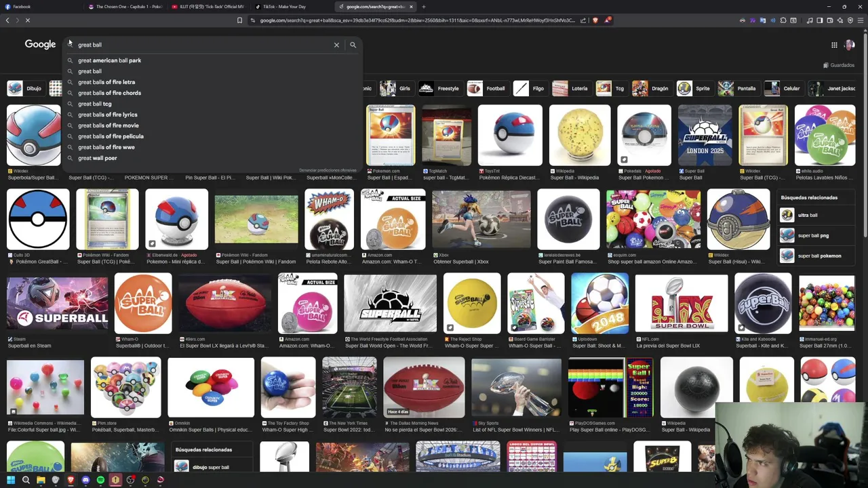
Task: Select suggestion 'great balls of fire chords'
Action: pyautogui.click(x=212, y=93)
